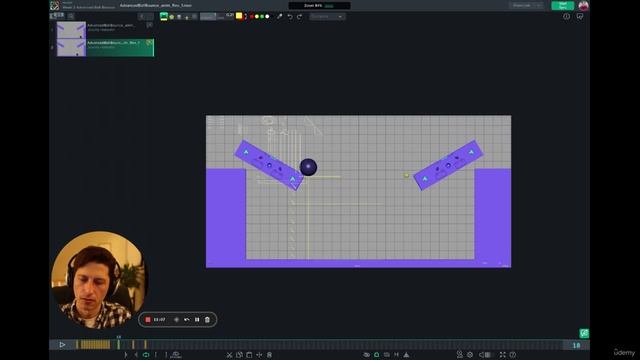
Task: Click the warning triangle icon in bottom bar
Action: pos(406,355)
